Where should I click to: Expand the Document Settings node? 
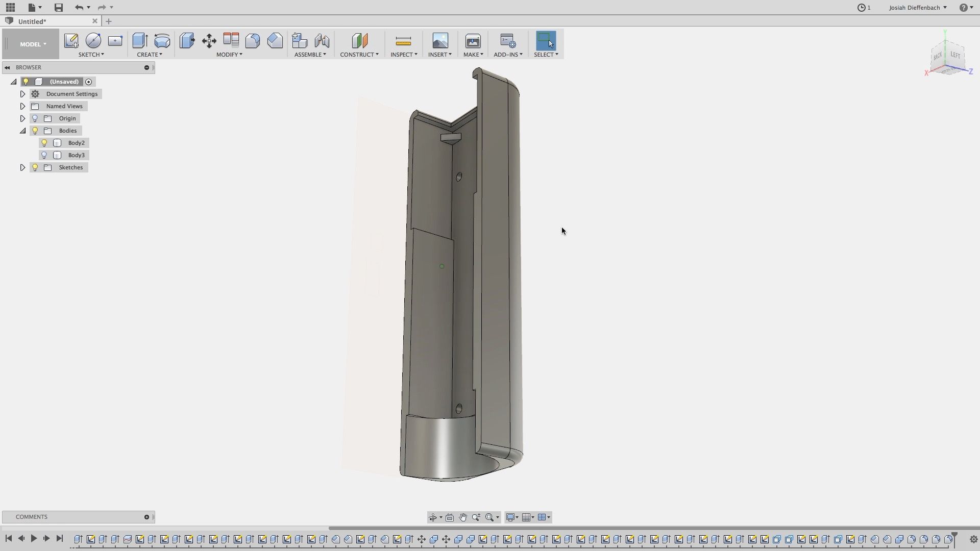point(22,94)
